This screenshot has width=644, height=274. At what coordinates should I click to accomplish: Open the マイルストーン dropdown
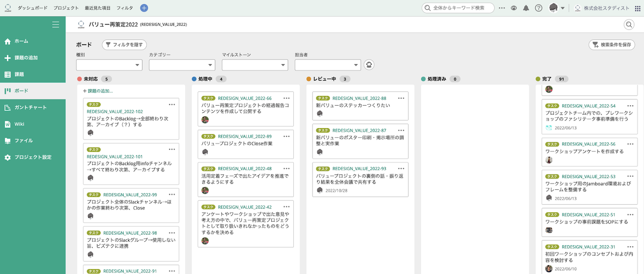255,65
